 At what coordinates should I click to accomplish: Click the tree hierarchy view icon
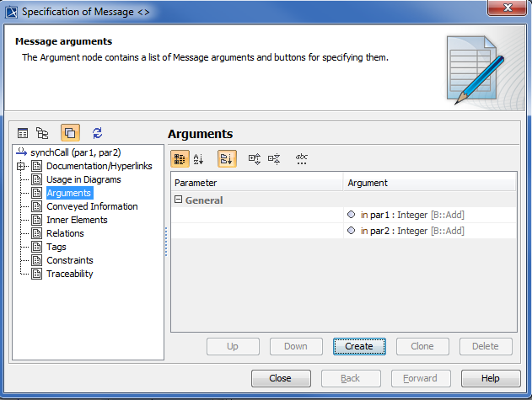(42, 133)
